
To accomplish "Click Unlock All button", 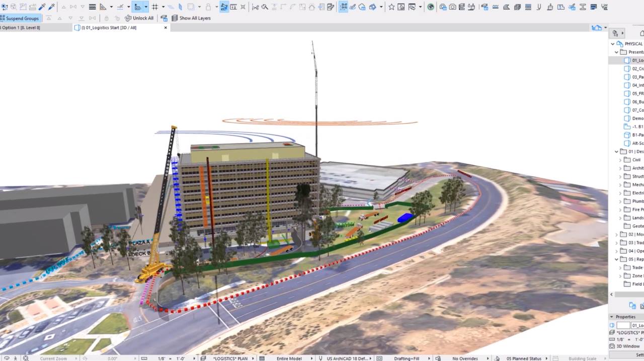I will (138, 18).
